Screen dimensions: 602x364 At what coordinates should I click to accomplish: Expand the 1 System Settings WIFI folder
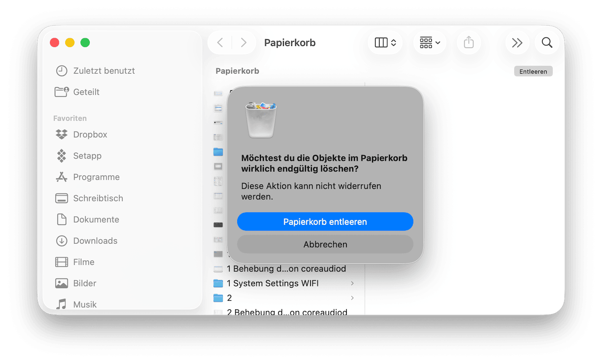pos(352,284)
